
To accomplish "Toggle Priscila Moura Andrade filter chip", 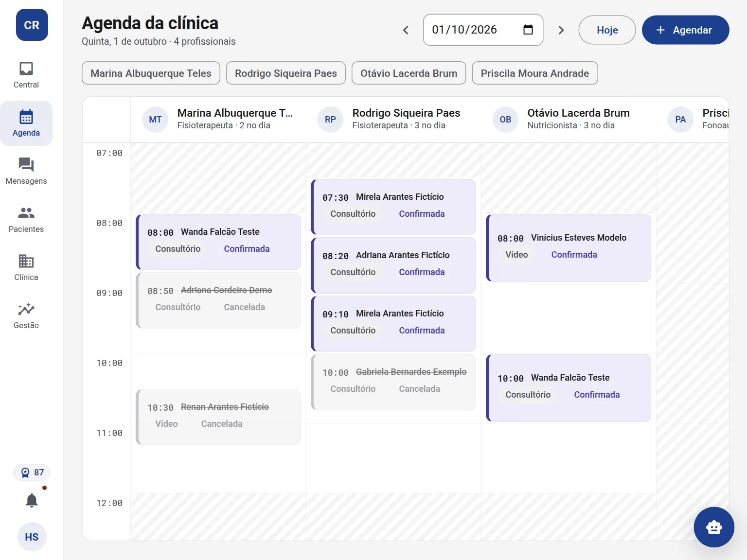I will pyautogui.click(x=535, y=73).
